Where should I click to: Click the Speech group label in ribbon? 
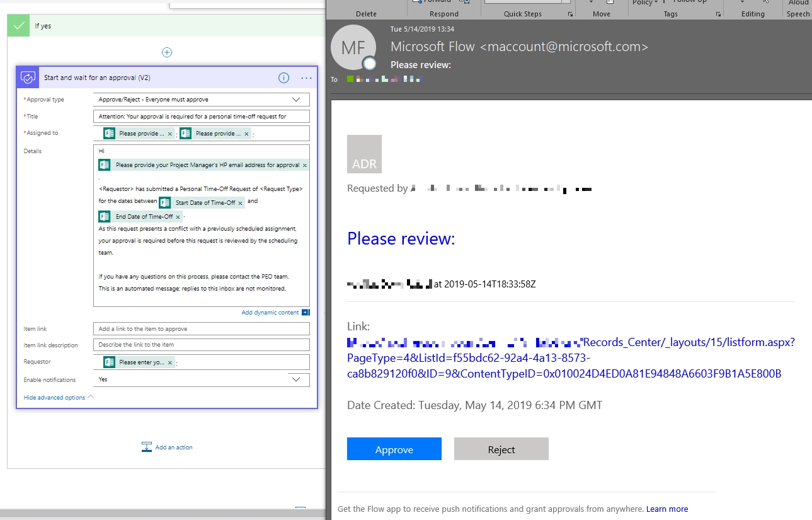pos(798,14)
